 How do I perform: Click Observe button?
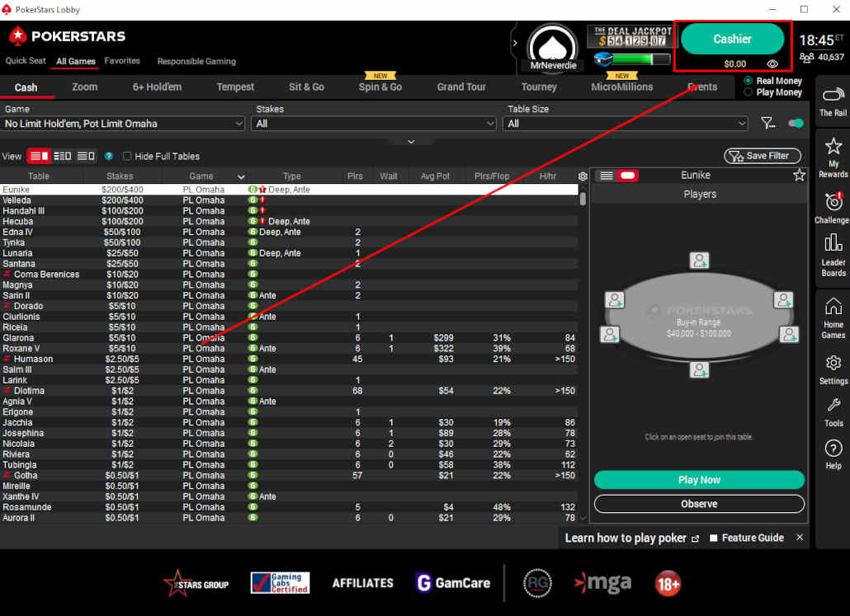pyautogui.click(x=699, y=504)
